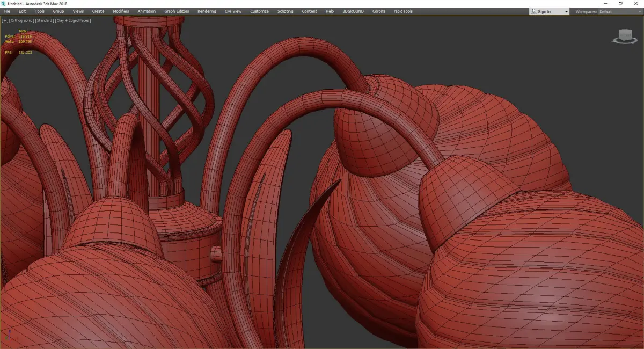The width and height of the screenshot is (644, 349).
Task: Open the Rendering menu
Action: (x=207, y=11)
